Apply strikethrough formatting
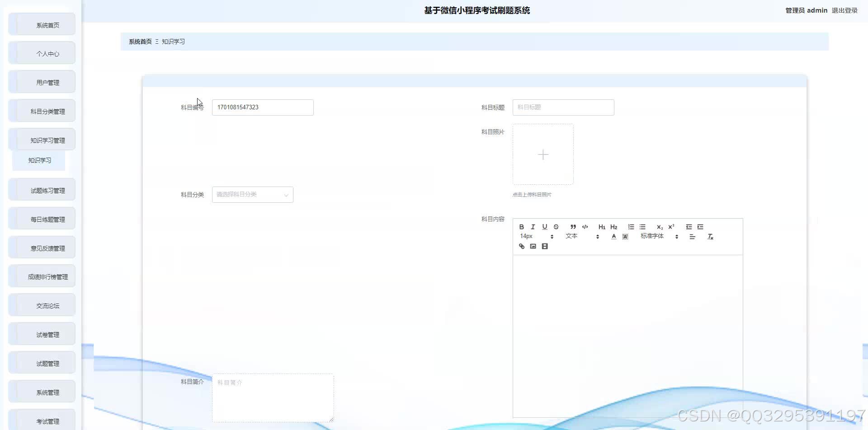The width and height of the screenshot is (868, 430). click(x=556, y=227)
